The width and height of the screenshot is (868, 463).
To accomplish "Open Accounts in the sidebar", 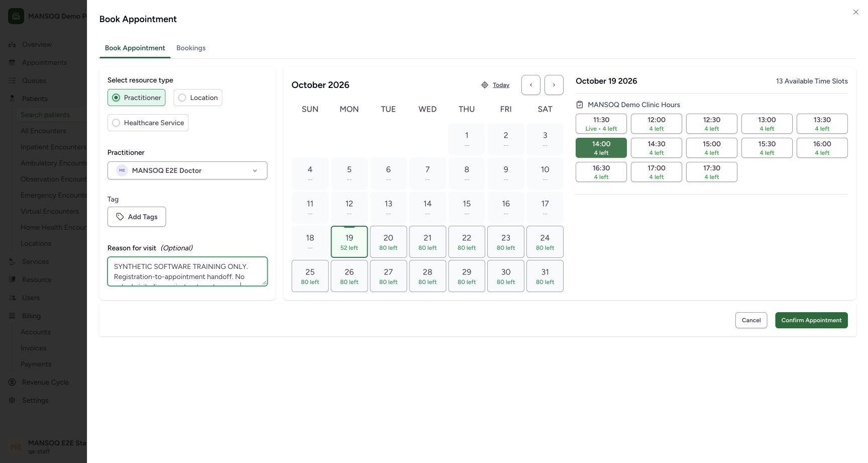I will pos(36,332).
